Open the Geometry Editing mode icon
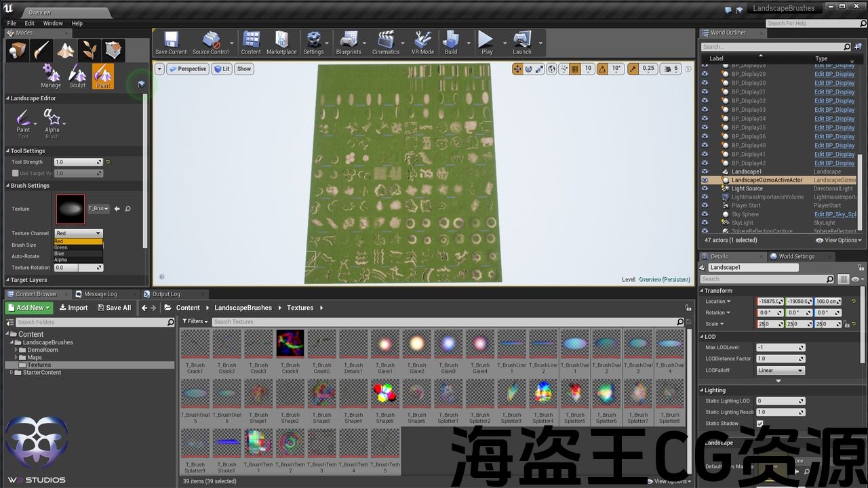This screenshot has width=868, height=488. click(x=114, y=50)
